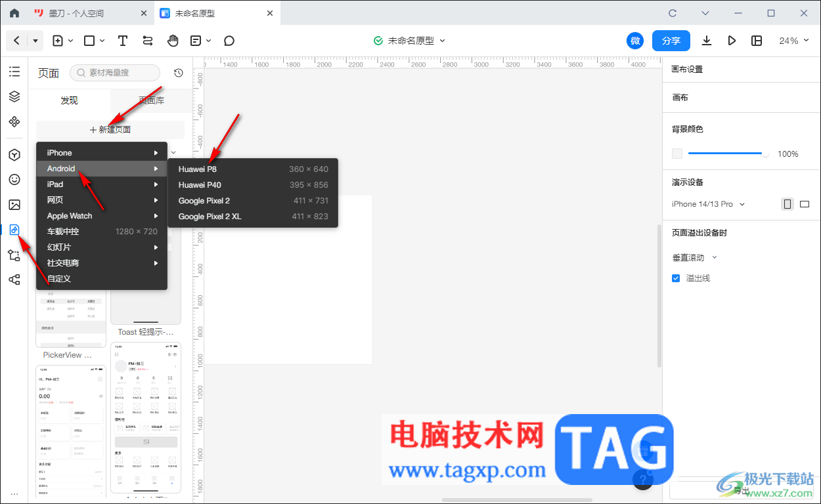
Task: Click the download export icon
Action: click(707, 41)
